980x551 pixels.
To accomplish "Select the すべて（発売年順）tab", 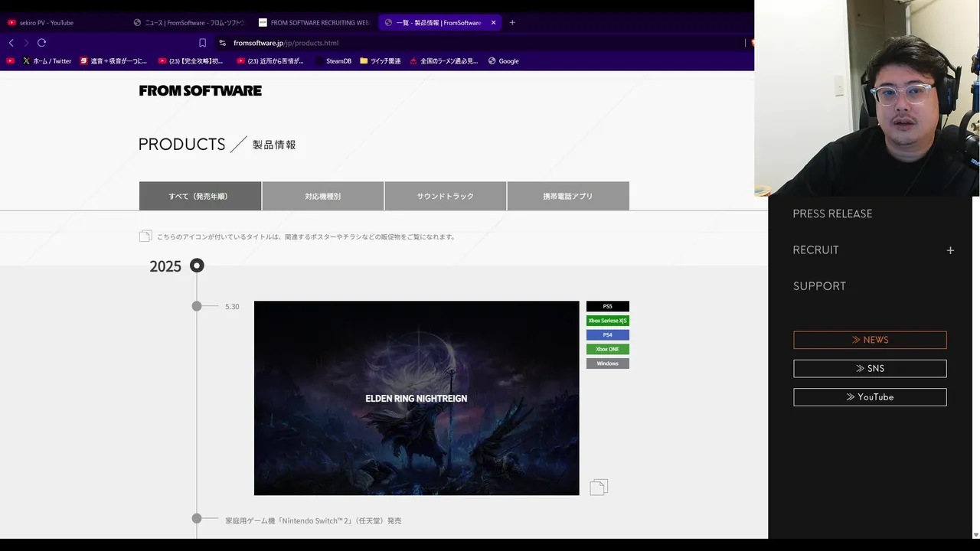I will click(200, 196).
